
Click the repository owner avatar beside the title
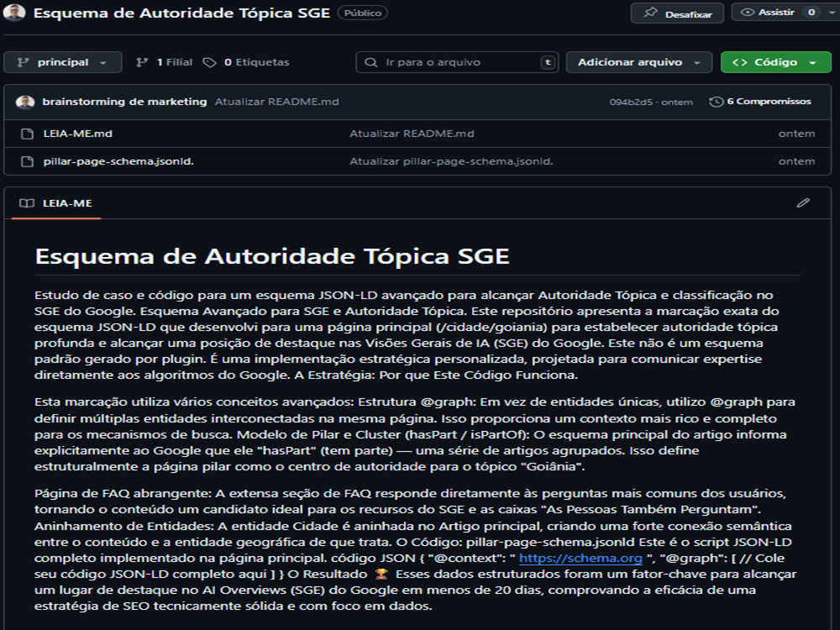(x=14, y=13)
